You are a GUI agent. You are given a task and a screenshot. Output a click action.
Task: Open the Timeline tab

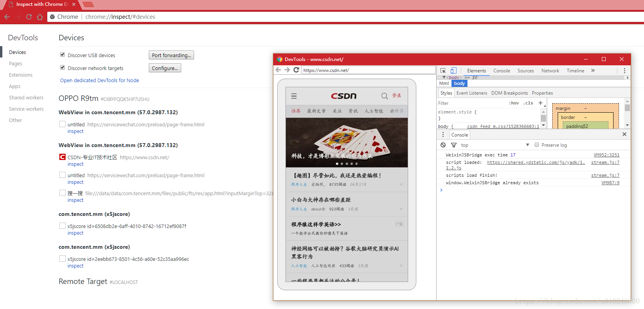tap(576, 71)
